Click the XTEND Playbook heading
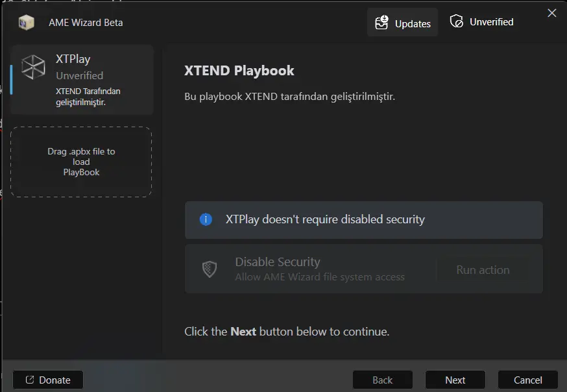The width and height of the screenshot is (567, 392). click(x=239, y=71)
